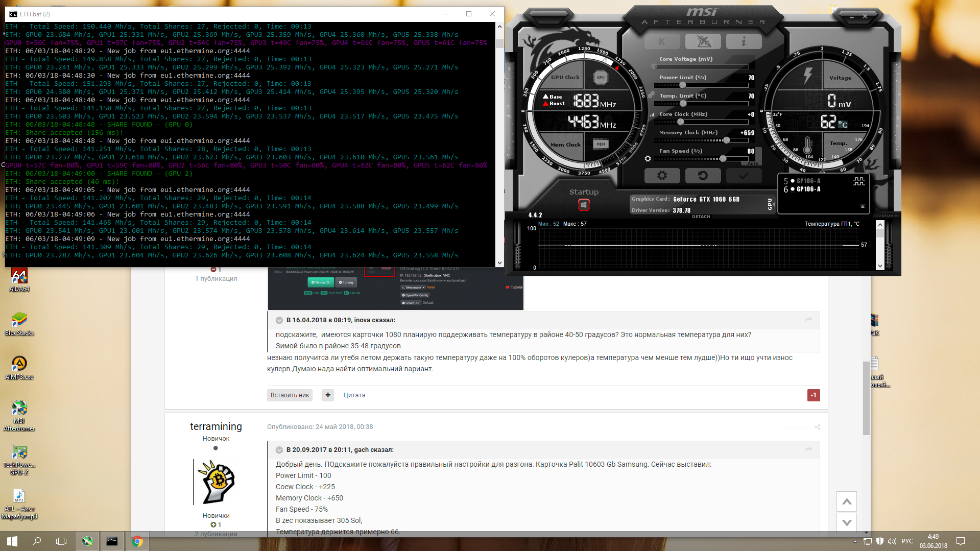Share the terramining post
Screen dimensions: 980x551
(818, 427)
